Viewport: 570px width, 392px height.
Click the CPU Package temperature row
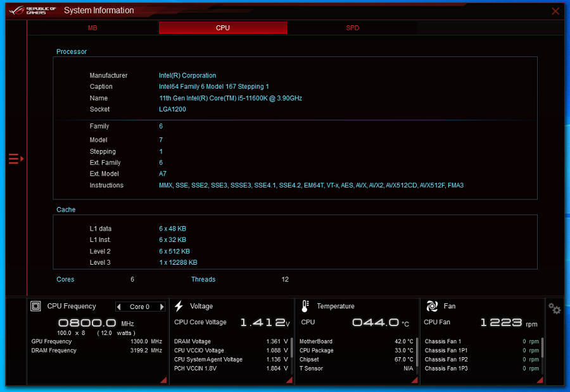pyautogui.click(x=356, y=351)
